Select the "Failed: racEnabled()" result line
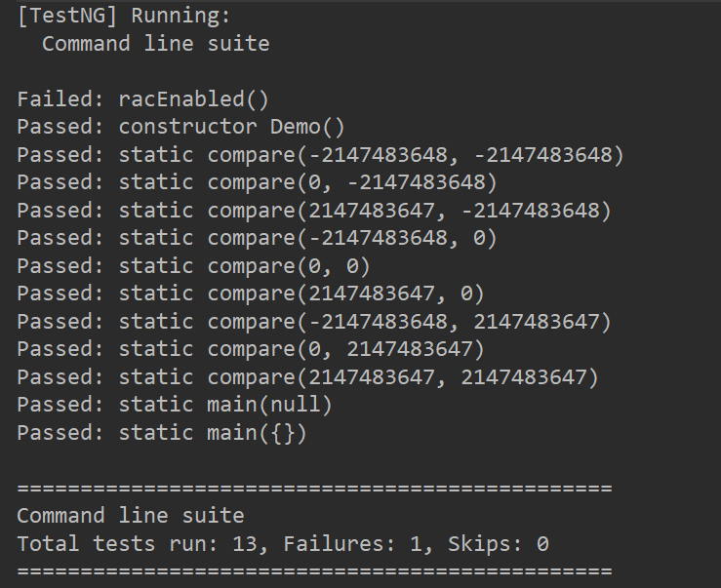Screen dimensions: 721x588 [142, 99]
